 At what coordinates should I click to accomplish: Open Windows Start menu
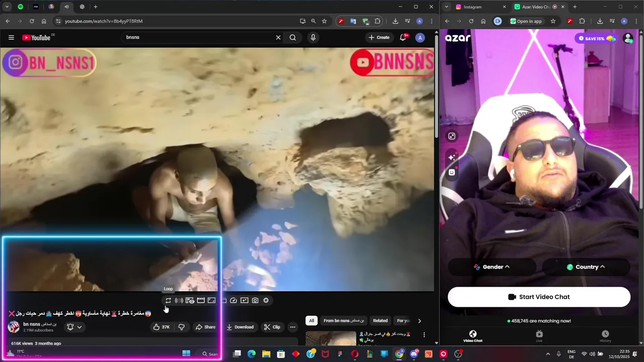pos(186,354)
